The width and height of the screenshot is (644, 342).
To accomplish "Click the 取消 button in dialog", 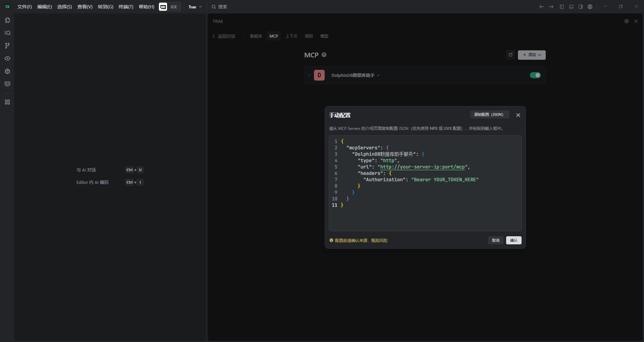I will pos(495,240).
